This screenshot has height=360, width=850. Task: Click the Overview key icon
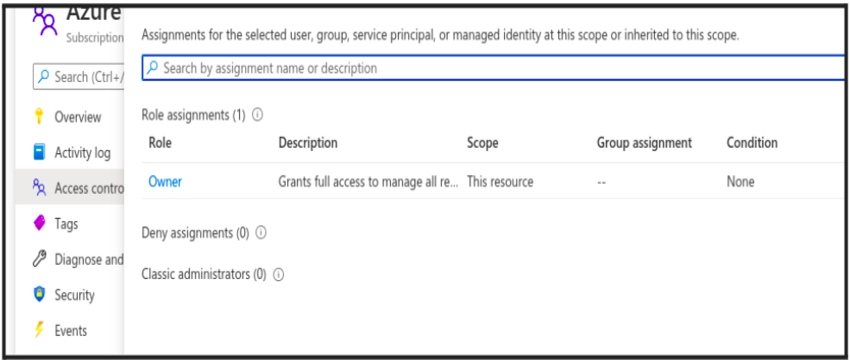(x=38, y=117)
